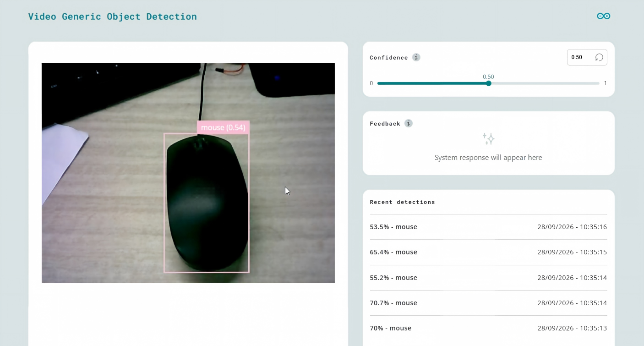
Task: Click the 0.50 value above the slider
Action: tap(488, 77)
